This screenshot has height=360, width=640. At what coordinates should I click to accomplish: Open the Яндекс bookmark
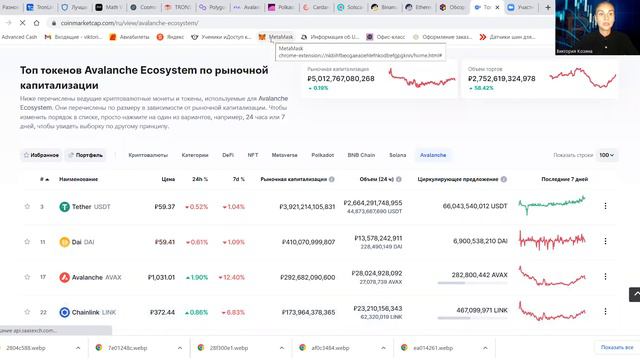click(x=170, y=37)
